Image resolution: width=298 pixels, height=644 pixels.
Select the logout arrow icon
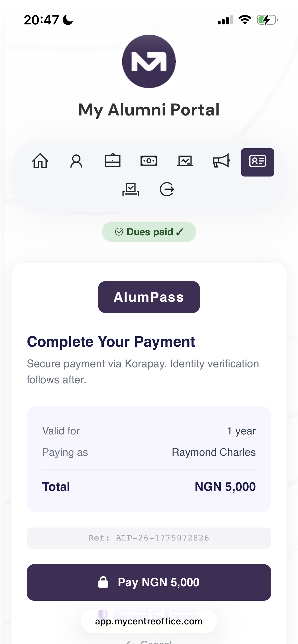click(x=167, y=189)
